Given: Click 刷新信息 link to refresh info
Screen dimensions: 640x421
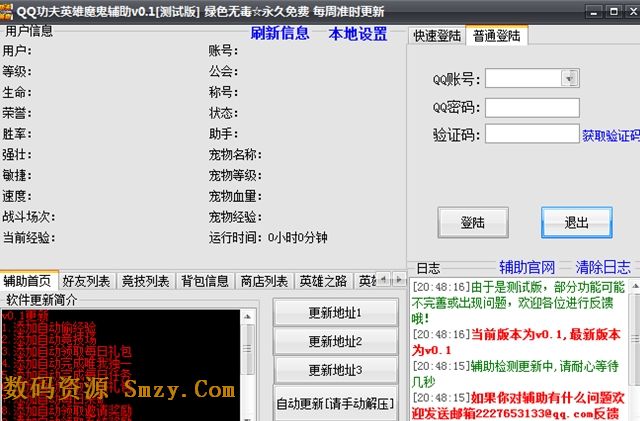Looking at the screenshot, I should [280, 33].
